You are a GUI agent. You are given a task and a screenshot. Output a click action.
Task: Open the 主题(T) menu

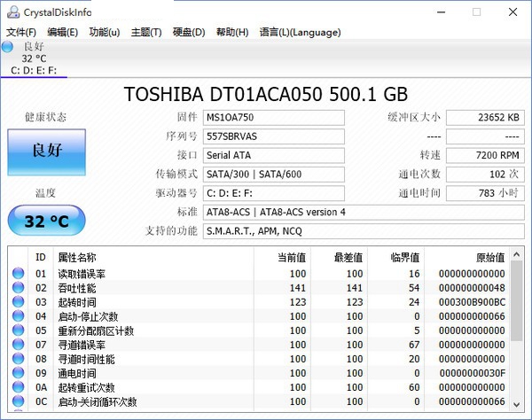point(146,32)
